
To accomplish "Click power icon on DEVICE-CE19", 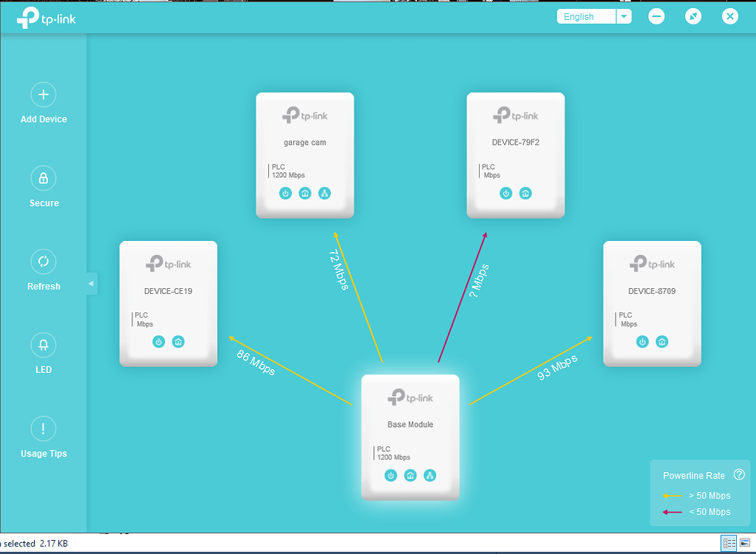I will point(159,342).
